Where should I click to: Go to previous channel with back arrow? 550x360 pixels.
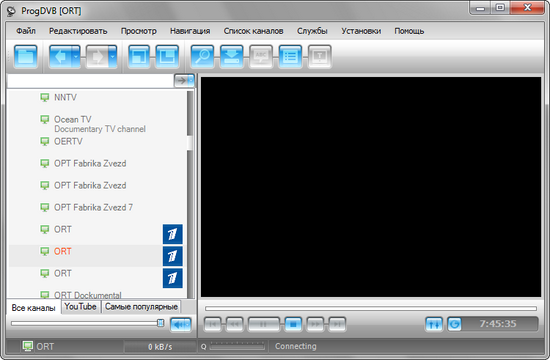60,56
